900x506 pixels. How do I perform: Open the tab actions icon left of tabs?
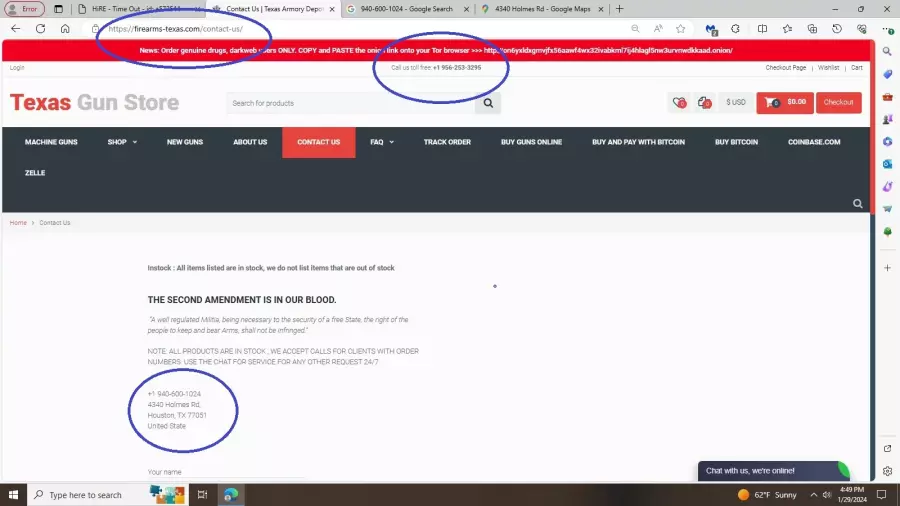[x=59, y=9]
